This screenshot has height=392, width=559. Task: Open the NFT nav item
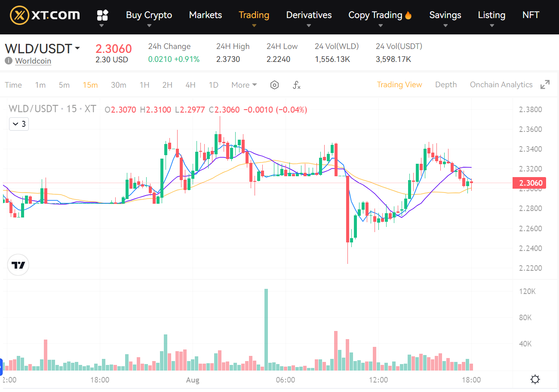531,15
